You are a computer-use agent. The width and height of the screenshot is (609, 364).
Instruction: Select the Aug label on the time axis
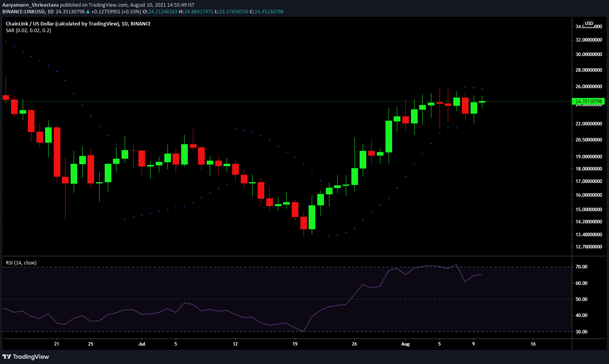click(405, 344)
